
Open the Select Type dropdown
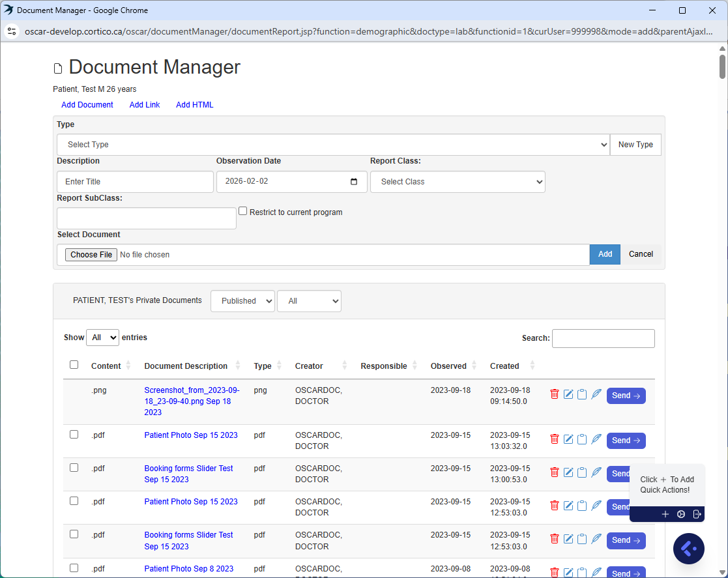coord(333,145)
